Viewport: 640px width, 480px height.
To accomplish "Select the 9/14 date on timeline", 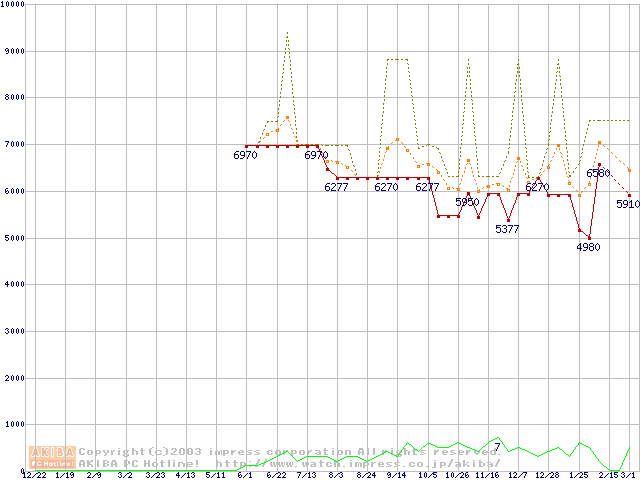I will point(396,475).
